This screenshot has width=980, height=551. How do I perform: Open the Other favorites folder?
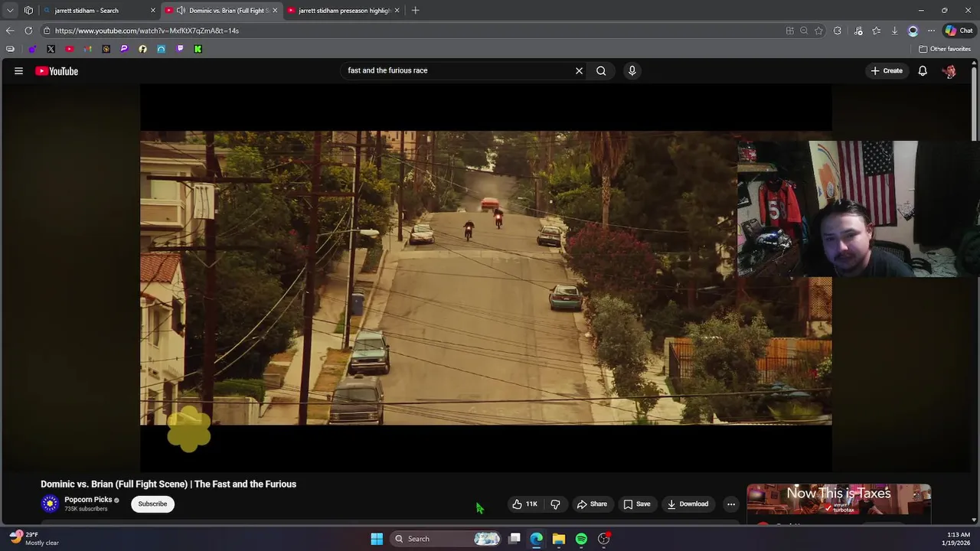pyautogui.click(x=945, y=49)
